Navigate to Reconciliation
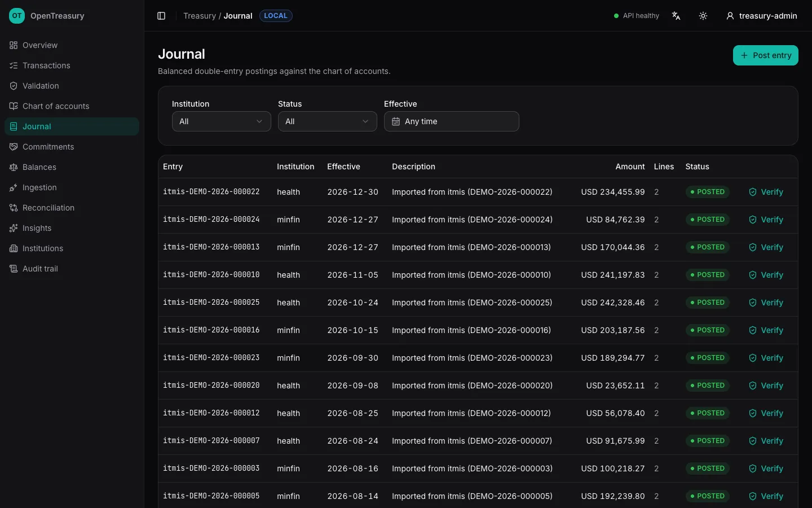 click(72, 208)
